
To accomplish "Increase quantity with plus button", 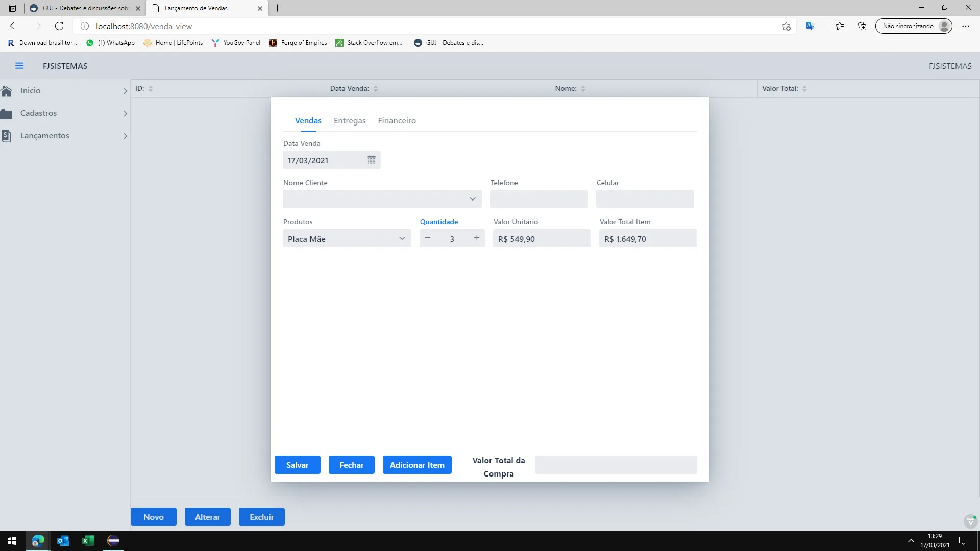I will pos(476,238).
